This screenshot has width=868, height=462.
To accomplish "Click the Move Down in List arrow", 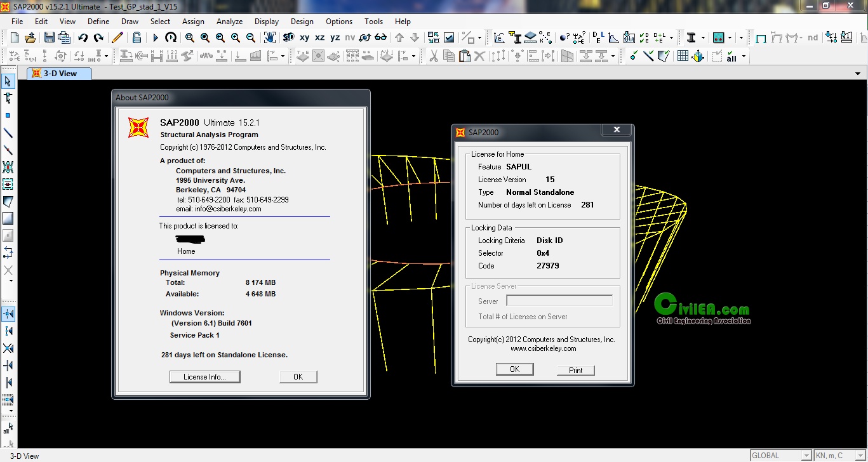I will (415, 38).
